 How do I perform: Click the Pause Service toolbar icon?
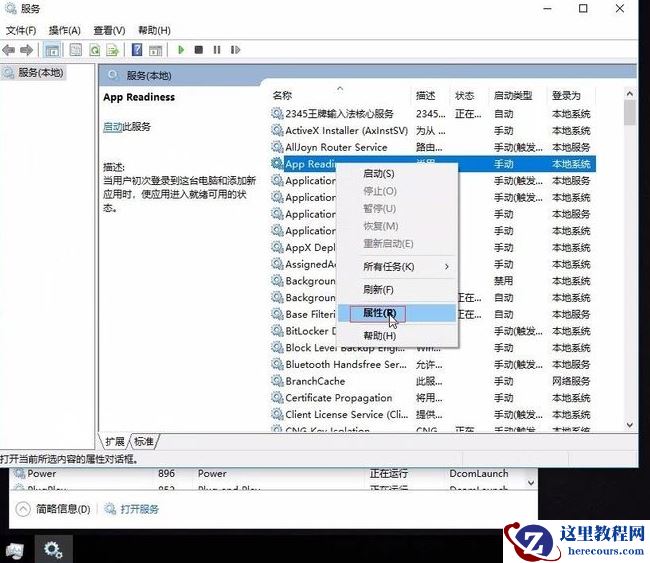217,50
